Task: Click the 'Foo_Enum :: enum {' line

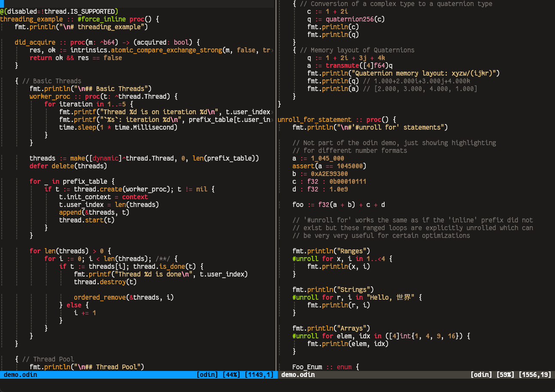Action: 325,367
